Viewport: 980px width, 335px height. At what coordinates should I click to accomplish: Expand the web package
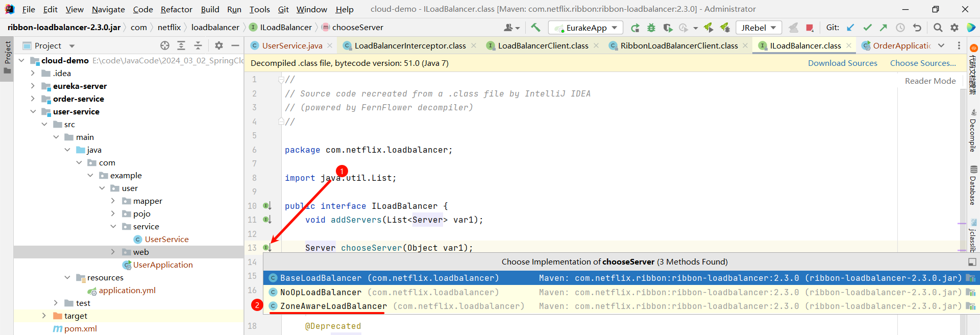pyautogui.click(x=113, y=252)
